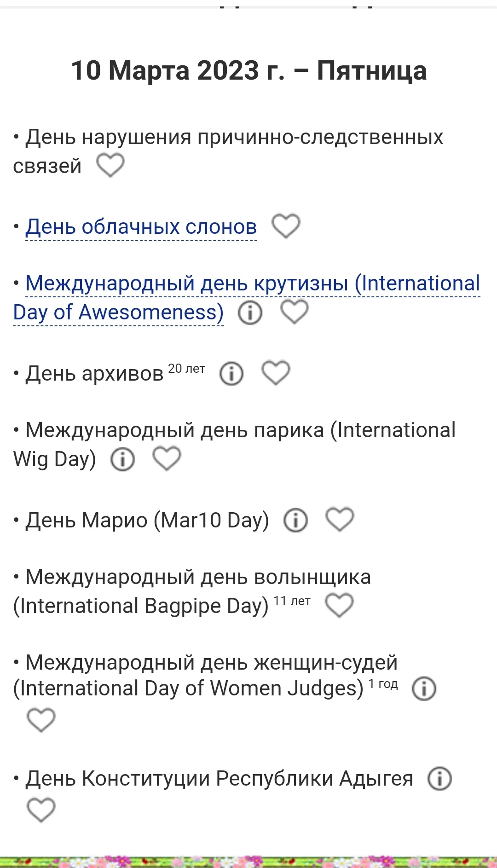This screenshot has width=497, height=868.
Task: Show info for Women Judges day
Action: click(x=424, y=689)
